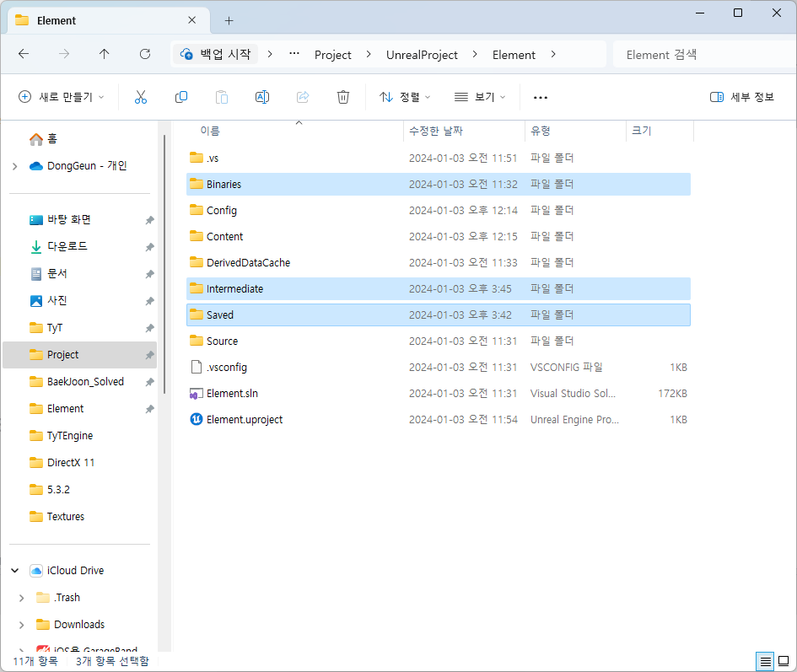
Task: Click the Rename icon in toolbar
Action: coord(262,97)
